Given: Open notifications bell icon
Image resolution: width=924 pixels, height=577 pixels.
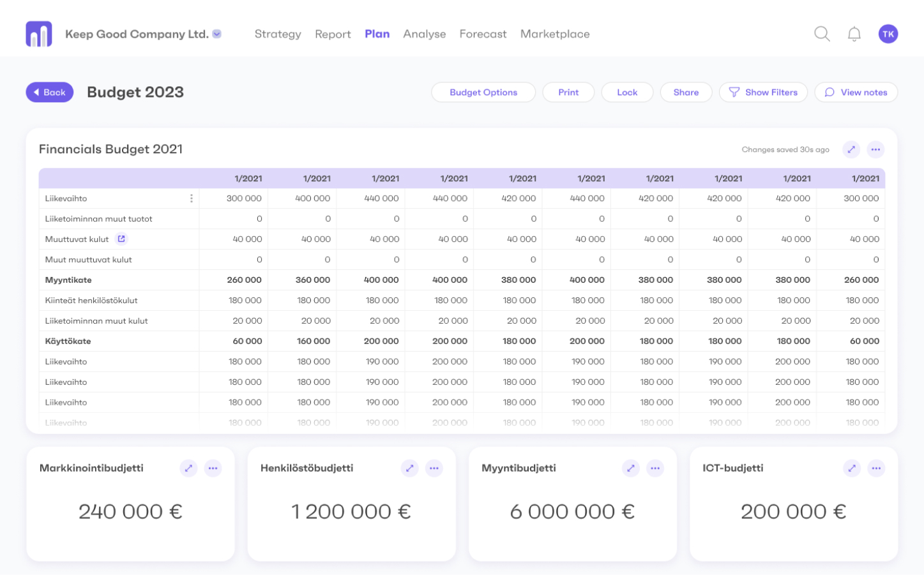Looking at the screenshot, I should pyautogui.click(x=854, y=34).
